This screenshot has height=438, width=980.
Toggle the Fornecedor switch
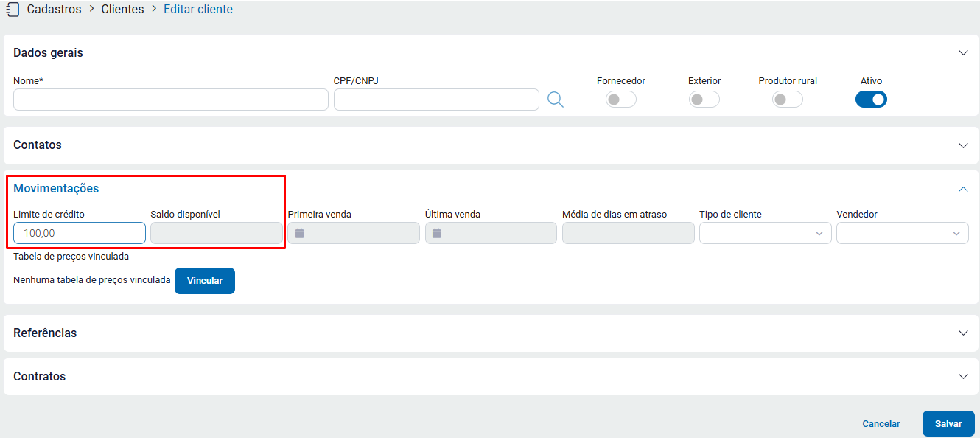coord(620,100)
